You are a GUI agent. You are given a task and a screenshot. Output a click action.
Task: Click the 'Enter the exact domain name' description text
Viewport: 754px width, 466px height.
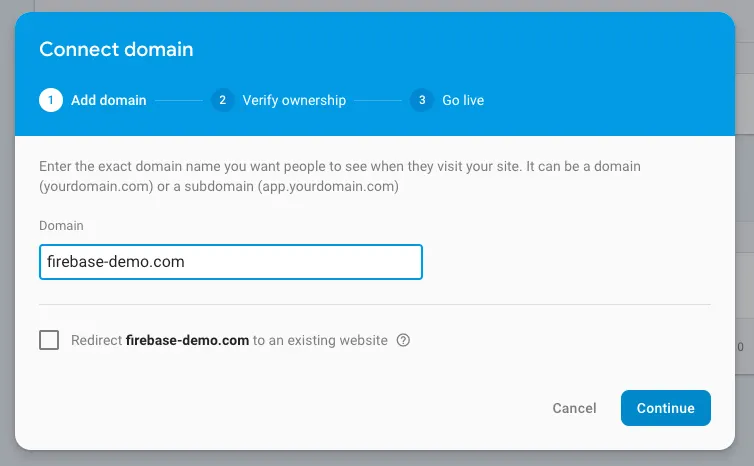pos(339,176)
